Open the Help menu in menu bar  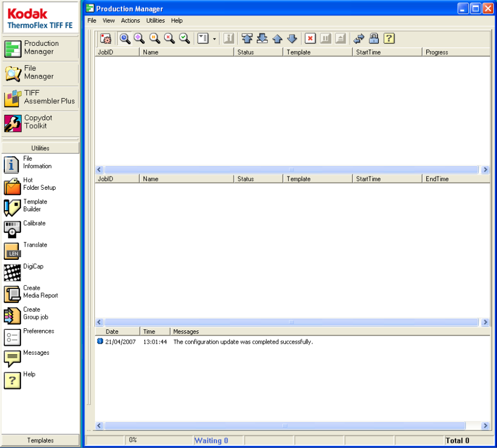pos(177,20)
